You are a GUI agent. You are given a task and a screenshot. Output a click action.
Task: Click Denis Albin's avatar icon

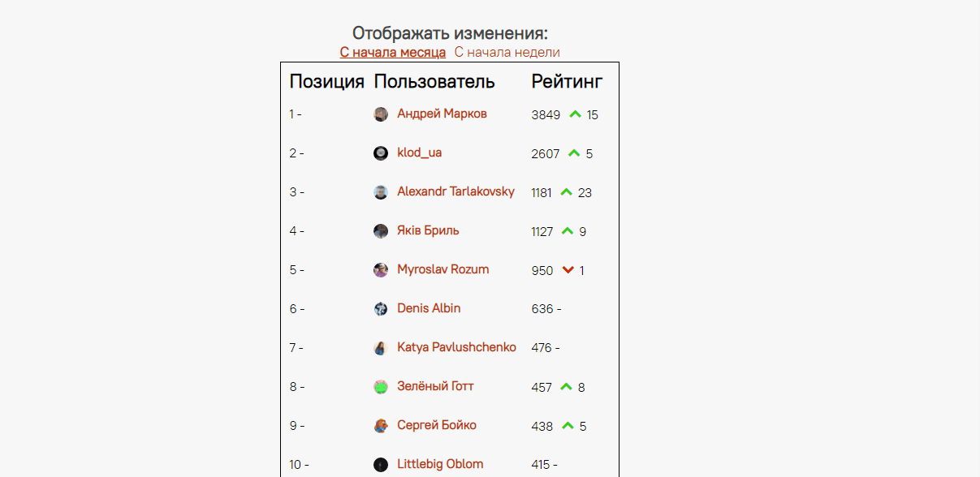(x=381, y=309)
